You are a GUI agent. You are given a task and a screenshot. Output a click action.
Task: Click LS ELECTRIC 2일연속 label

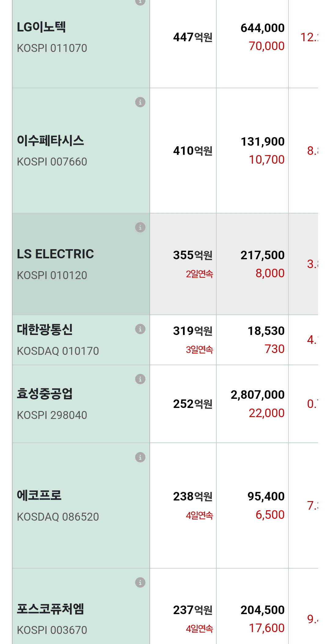(x=200, y=274)
